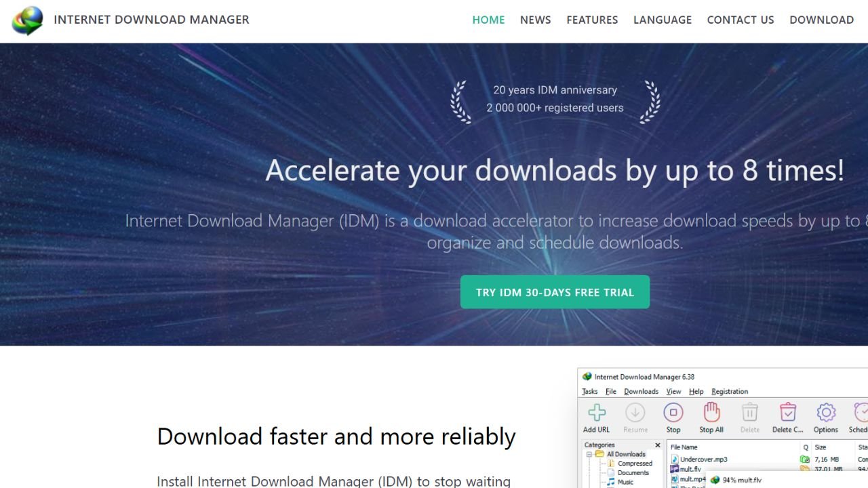
Task: Open Options gear icon in IDM toolbar
Action: [x=825, y=413]
